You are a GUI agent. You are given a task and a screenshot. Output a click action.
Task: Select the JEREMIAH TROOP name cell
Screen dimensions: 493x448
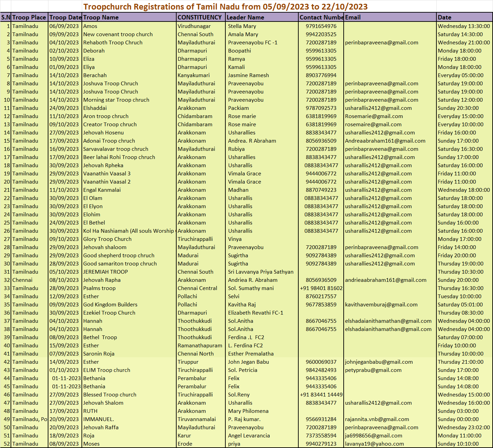pos(105,272)
